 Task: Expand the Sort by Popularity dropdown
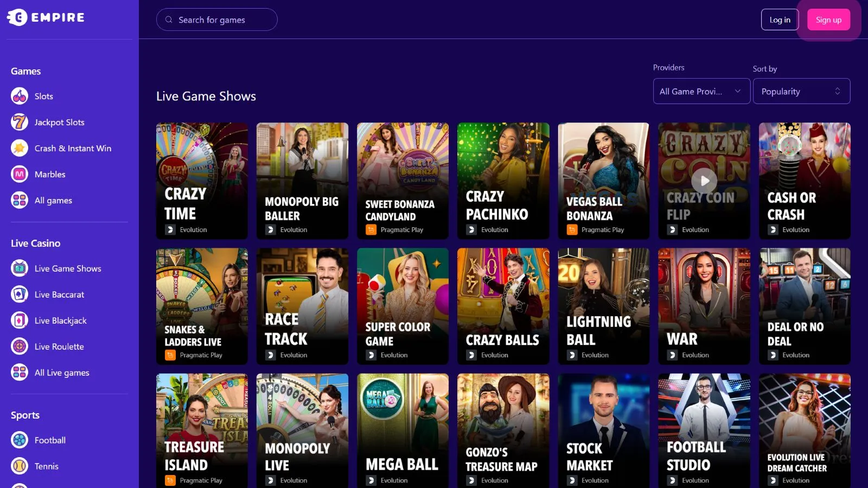coord(801,91)
